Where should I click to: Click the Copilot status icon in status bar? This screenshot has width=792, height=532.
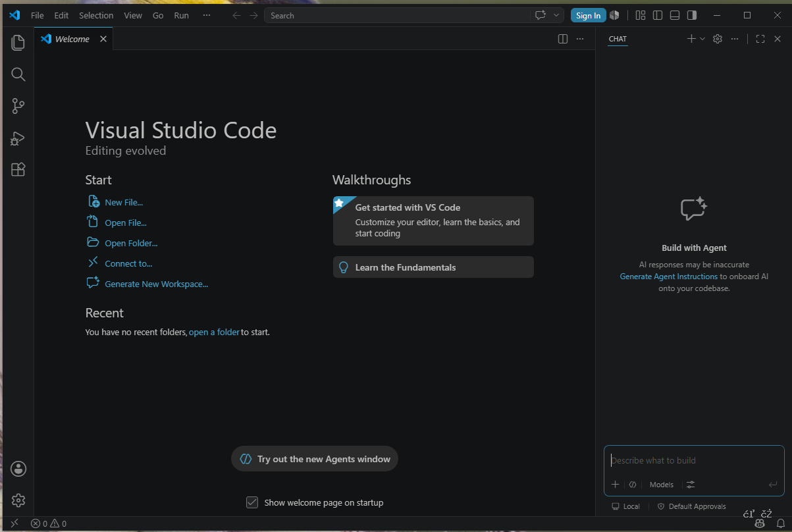[760, 523]
